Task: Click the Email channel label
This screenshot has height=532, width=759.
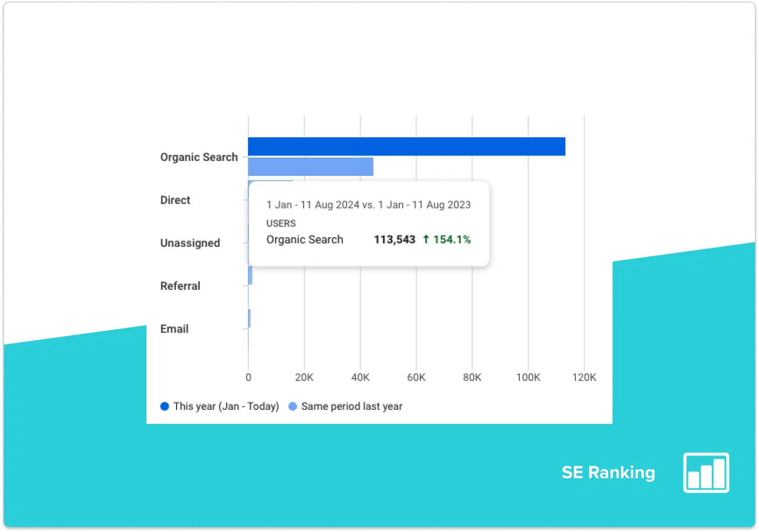Action: pos(174,329)
